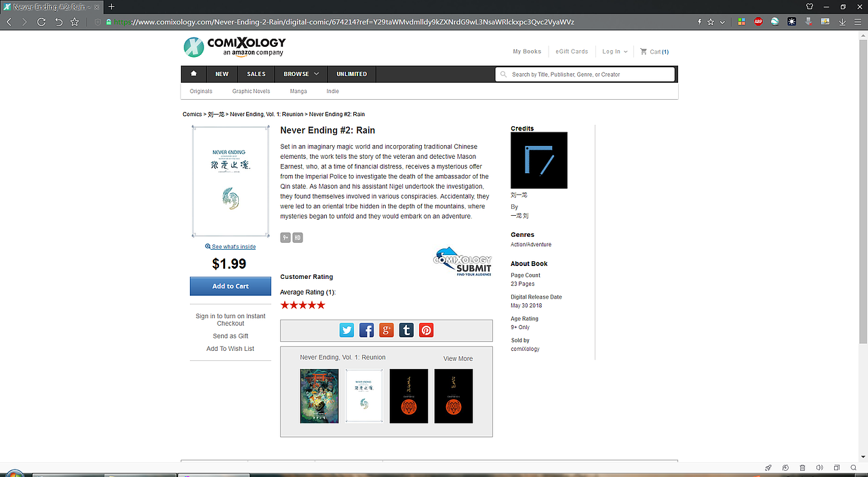Click the search magnifier icon
868x477 pixels.
[503, 75]
